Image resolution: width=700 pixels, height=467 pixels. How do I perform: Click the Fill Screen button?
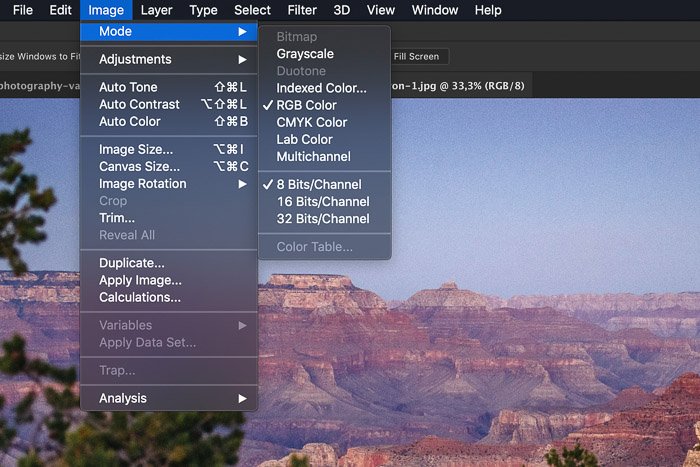417,57
